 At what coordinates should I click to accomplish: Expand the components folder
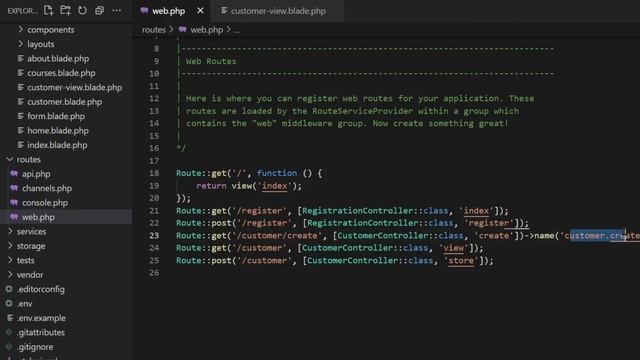click(x=51, y=30)
